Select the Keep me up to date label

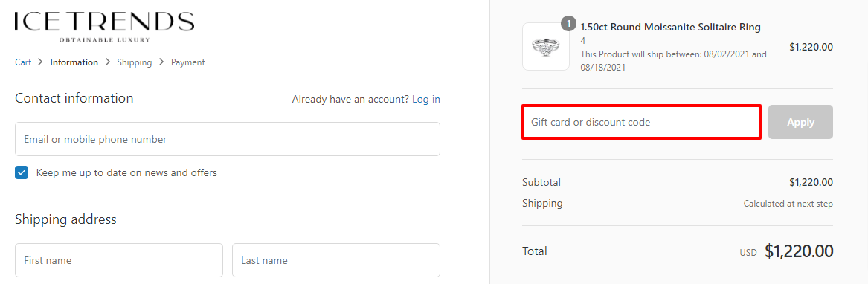[x=126, y=172]
